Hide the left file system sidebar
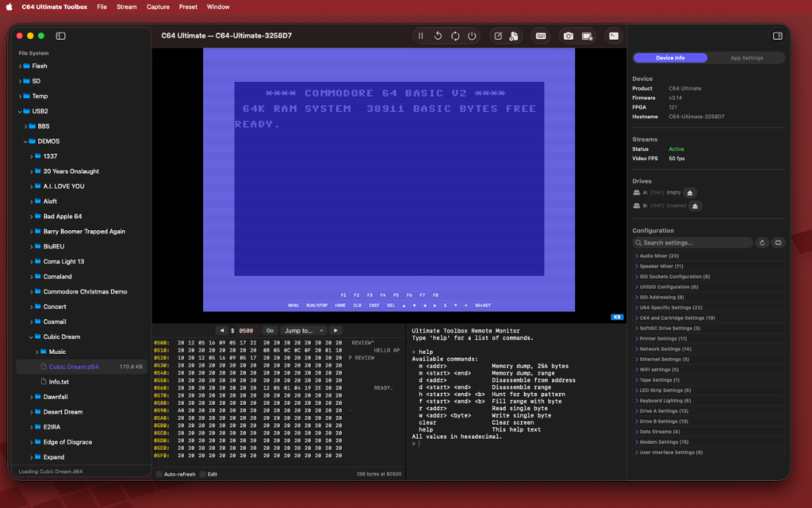 [x=60, y=36]
